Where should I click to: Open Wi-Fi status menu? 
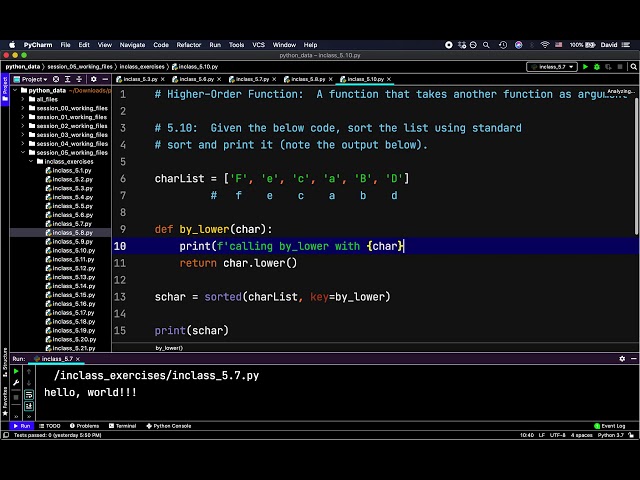point(545,45)
